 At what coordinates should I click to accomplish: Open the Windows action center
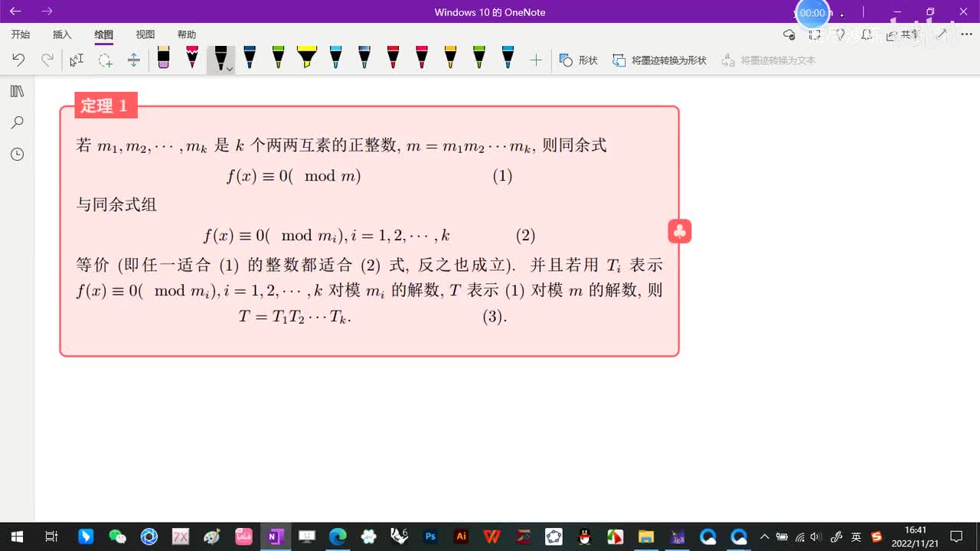(x=956, y=536)
